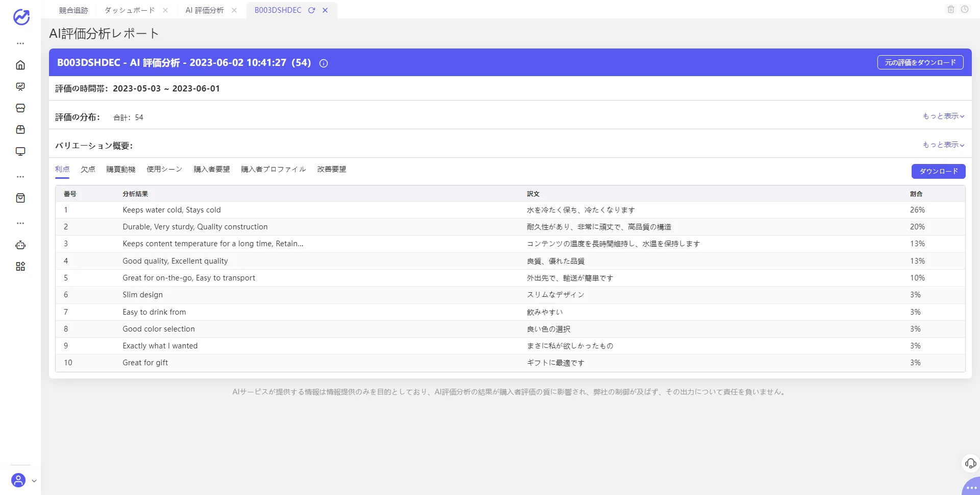Screen dimensions: 980x495
Task: Click the 26% ratio value
Action: tap(917, 210)
